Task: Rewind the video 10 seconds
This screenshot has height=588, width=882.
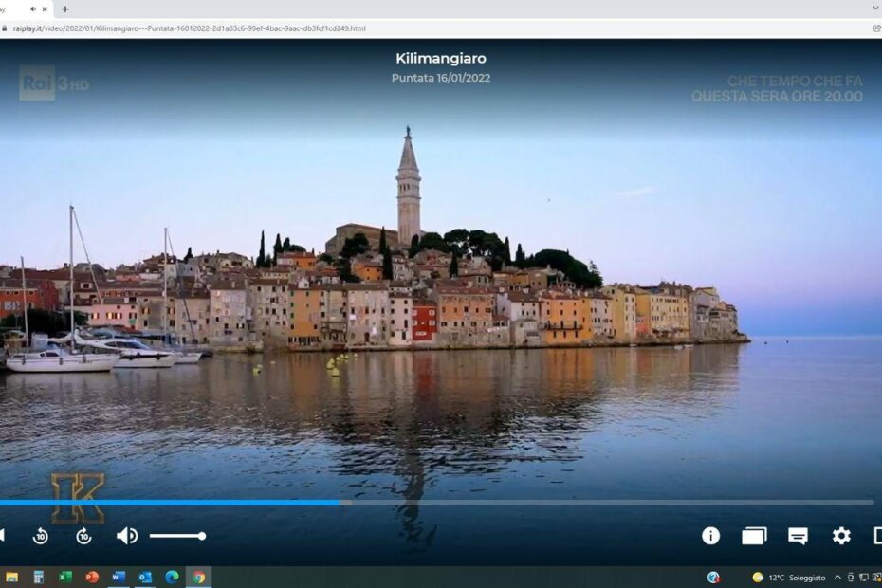Action: [x=40, y=536]
